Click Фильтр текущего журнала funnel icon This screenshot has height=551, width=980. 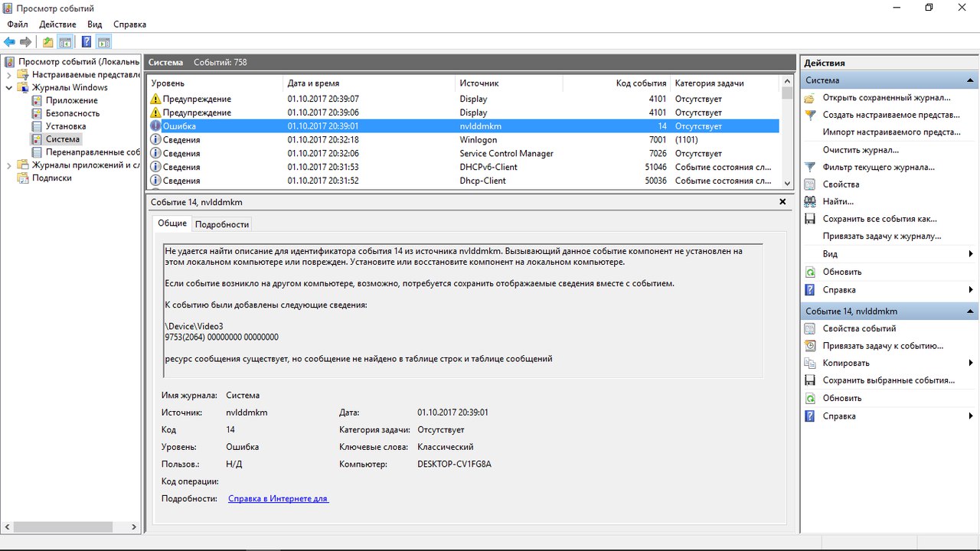click(810, 167)
